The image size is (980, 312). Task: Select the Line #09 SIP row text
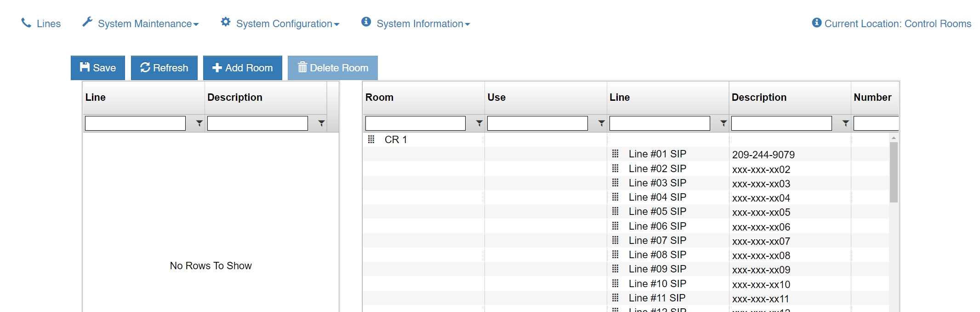[x=657, y=269]
